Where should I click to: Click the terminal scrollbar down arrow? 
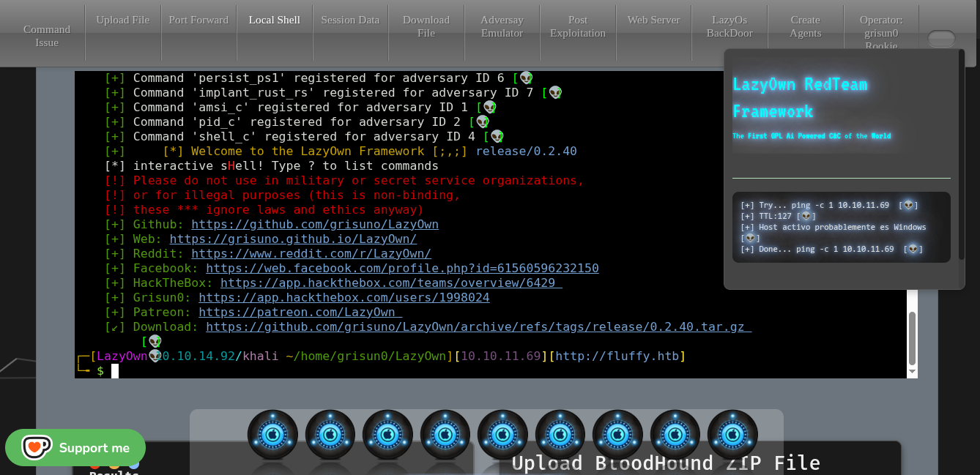912,372
